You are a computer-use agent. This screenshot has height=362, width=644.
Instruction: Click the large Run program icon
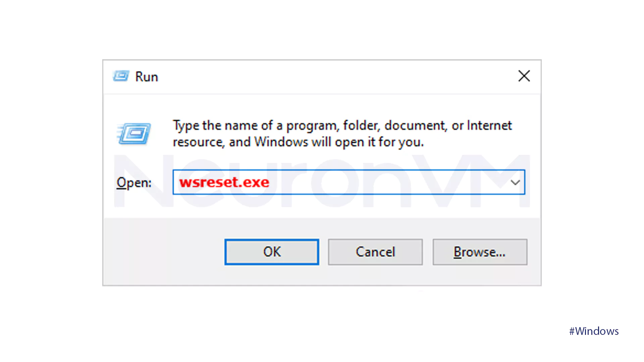click(x=134, y=134)
